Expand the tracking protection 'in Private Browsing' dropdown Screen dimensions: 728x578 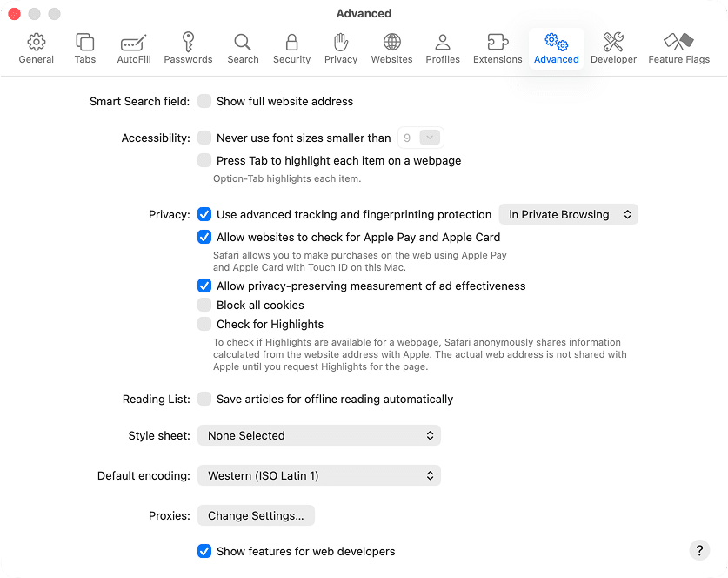pos(568,214)
